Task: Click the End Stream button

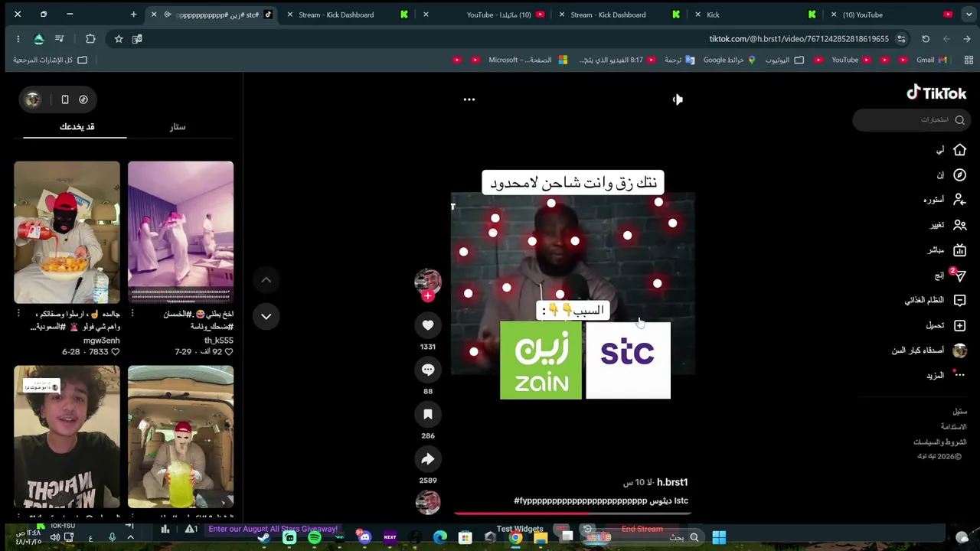Action: tap(642, 529)
